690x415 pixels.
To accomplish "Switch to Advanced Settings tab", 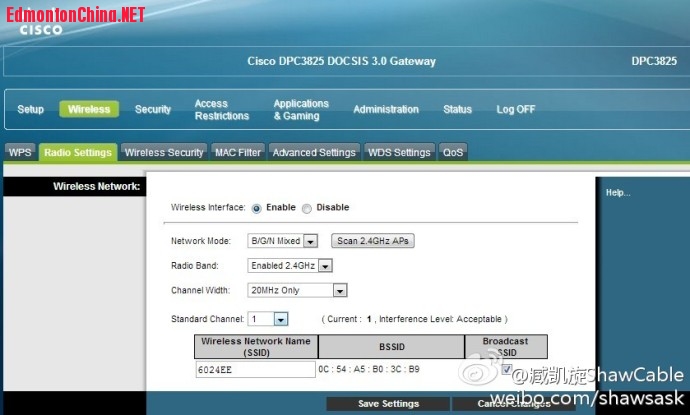I will point(314,152).
